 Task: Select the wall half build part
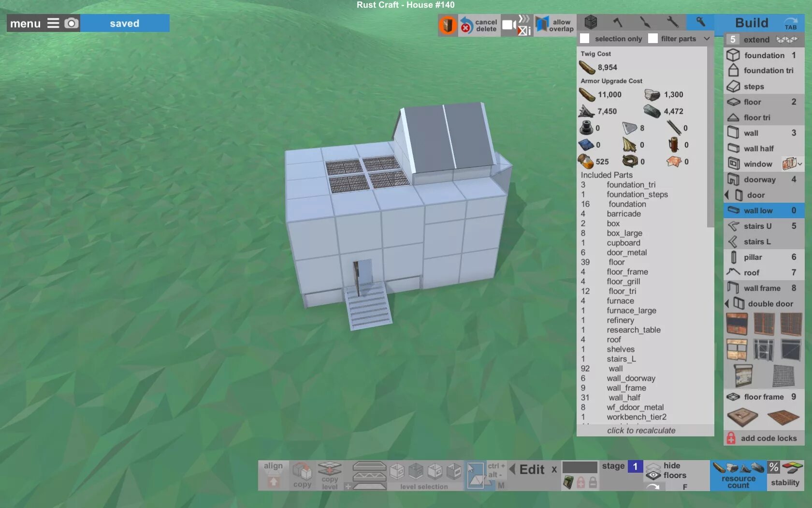coord(764,149)
